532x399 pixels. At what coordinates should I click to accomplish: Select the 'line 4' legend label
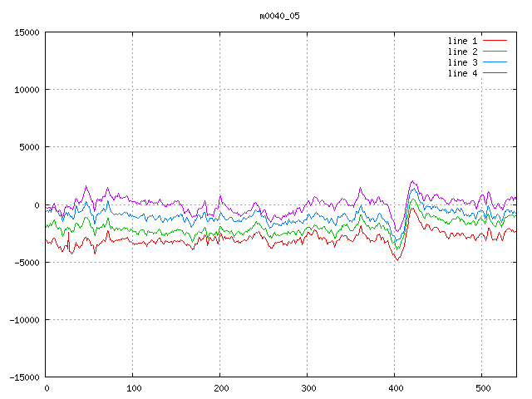click(x=462, y=73)
